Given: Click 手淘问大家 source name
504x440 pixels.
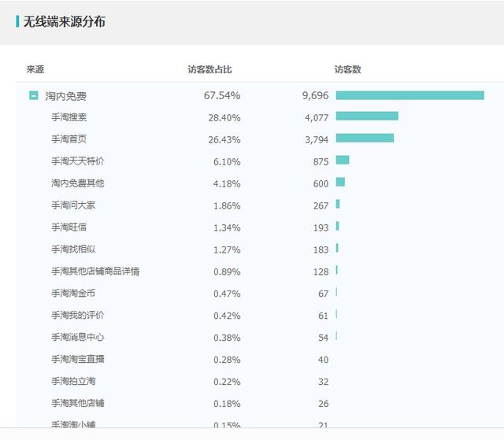Looking at the screenshot, I should (73, 205).
